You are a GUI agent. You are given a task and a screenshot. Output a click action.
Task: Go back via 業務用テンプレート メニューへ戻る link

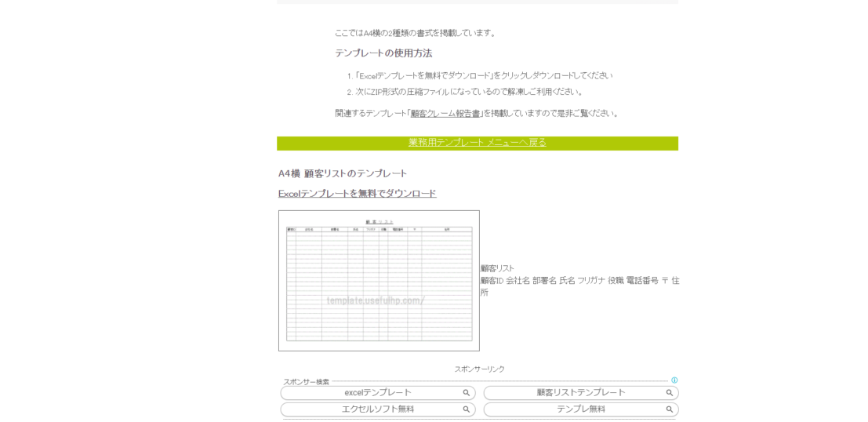[x=478, y=142]
